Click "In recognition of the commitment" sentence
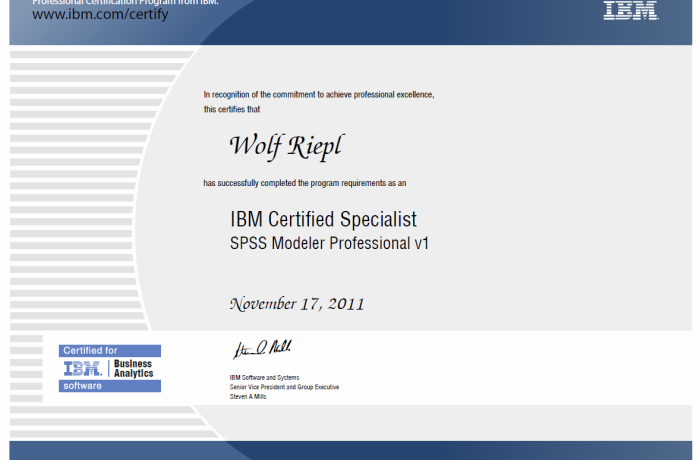The height and width of the screenshot is (460, 700). click(319, 95)
